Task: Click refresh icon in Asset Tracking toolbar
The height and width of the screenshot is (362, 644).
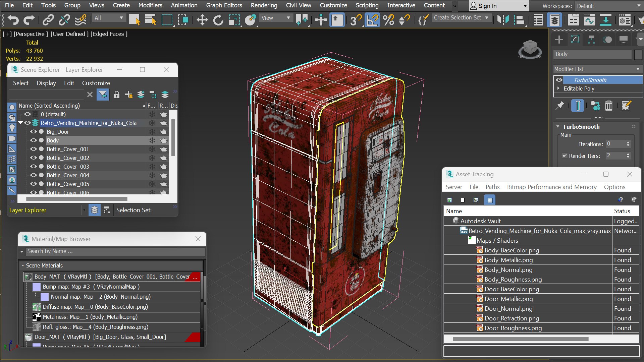Action: [449, 200]
